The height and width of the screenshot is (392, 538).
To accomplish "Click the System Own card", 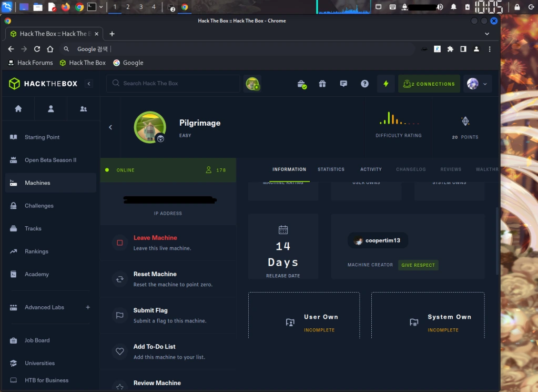I will (428, 316).
